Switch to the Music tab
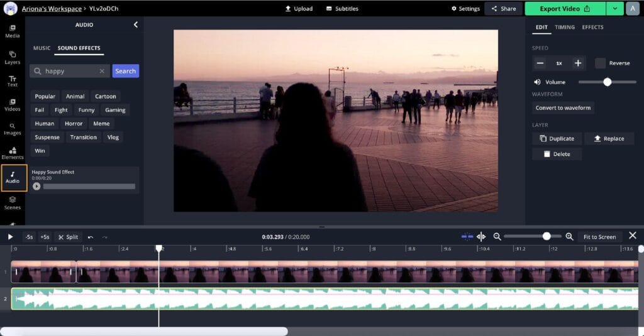The image size is (644, 336). [x=42, y=48]
